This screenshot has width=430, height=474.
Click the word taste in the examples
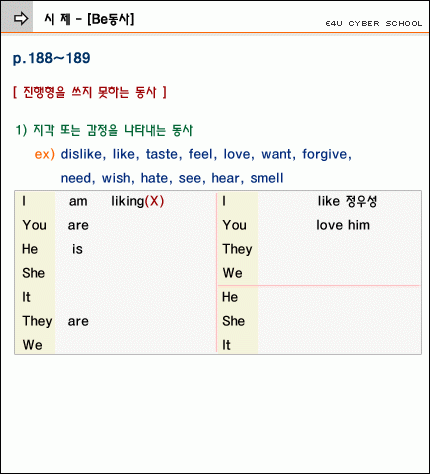click(x=162, y=154)
